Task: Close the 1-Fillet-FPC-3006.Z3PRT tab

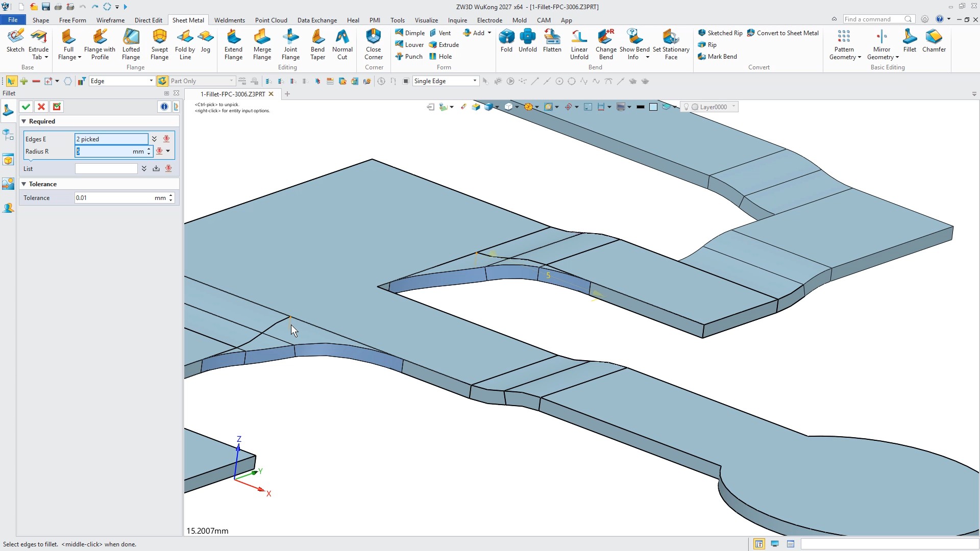Action: (271, 94)
